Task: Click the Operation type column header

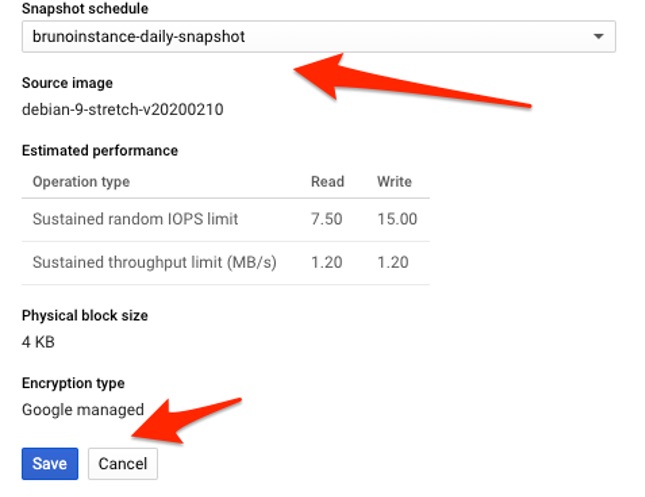Action: [81, 182]
